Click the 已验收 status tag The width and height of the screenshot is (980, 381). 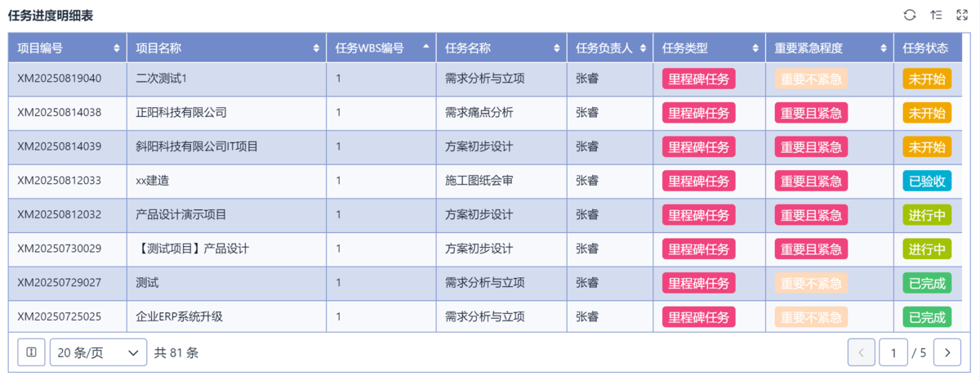tap(927, 181)
